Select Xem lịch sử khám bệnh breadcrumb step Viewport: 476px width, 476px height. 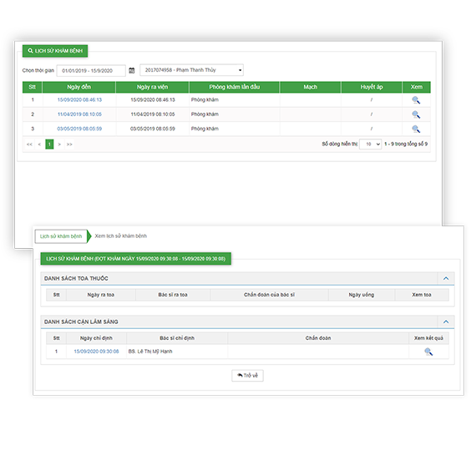pyautogui.click(x=120, y=235)
